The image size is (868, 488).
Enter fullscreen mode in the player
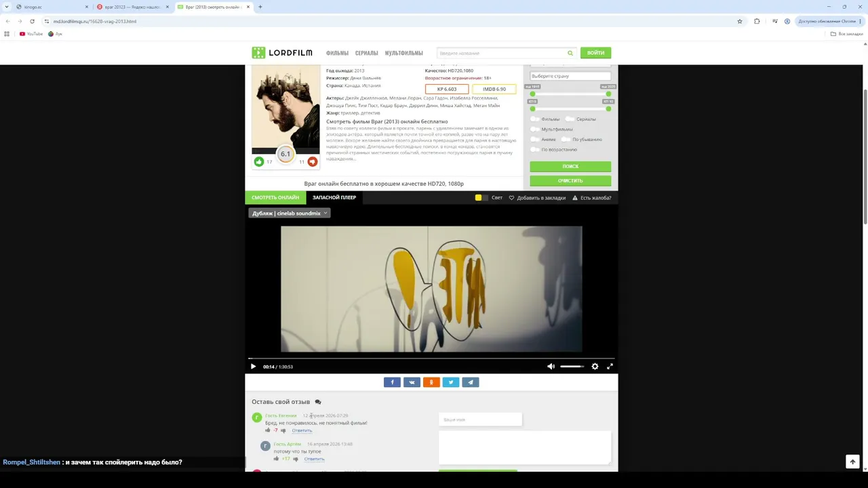(x=610, y=367)
